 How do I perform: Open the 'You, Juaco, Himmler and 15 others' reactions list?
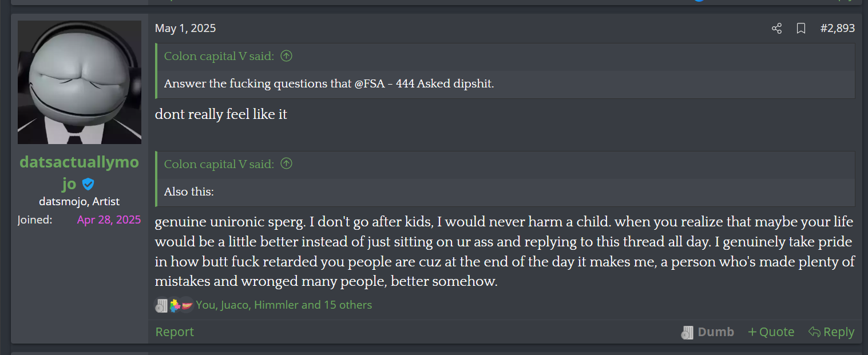point(284,305)
